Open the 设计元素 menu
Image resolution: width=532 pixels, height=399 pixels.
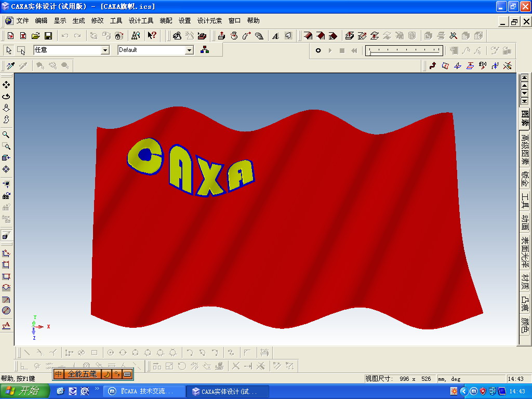point(209,21)
